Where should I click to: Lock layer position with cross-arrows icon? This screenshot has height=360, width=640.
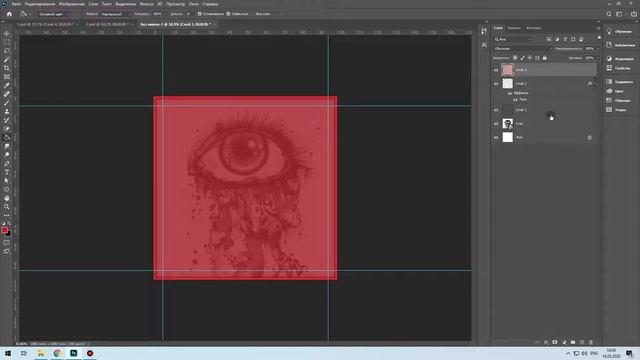click(530, 58)
